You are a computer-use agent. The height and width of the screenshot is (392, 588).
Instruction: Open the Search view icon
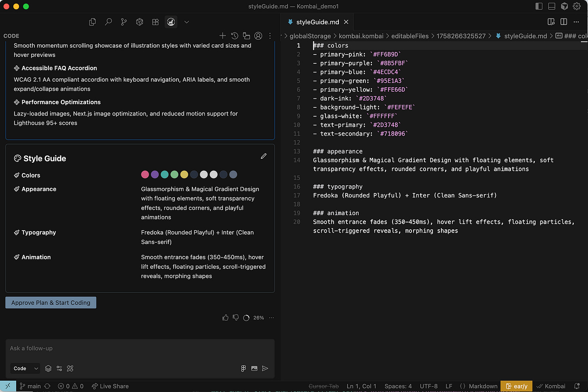tap(108, 22)
